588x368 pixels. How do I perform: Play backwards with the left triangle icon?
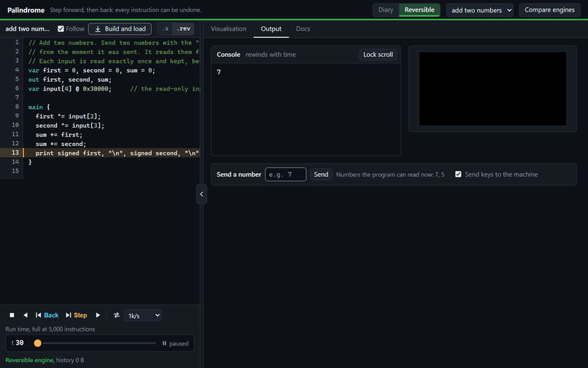[x=26, y=315]
